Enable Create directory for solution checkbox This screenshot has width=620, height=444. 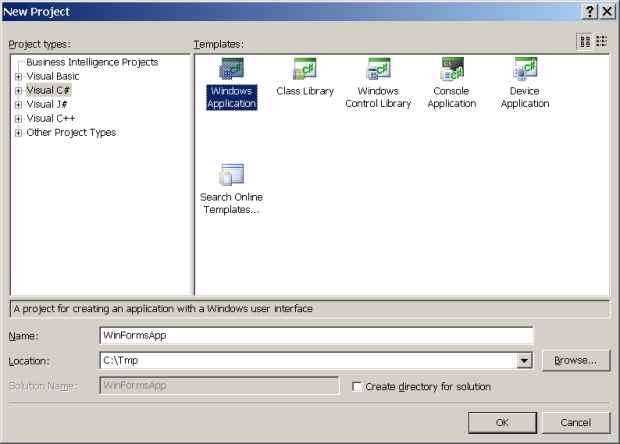(x=358, y=387)
